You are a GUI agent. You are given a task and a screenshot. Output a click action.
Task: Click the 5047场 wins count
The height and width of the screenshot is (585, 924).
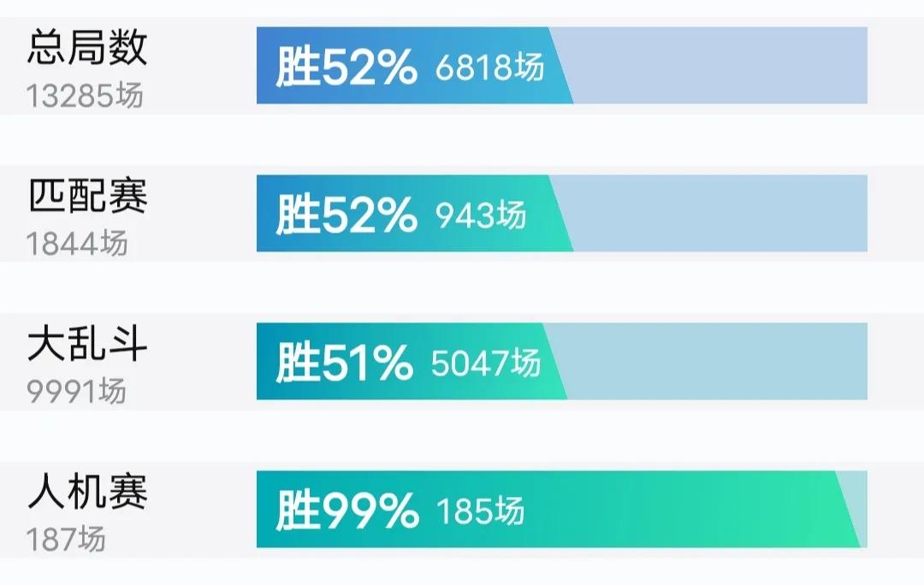tap(486, 363)
